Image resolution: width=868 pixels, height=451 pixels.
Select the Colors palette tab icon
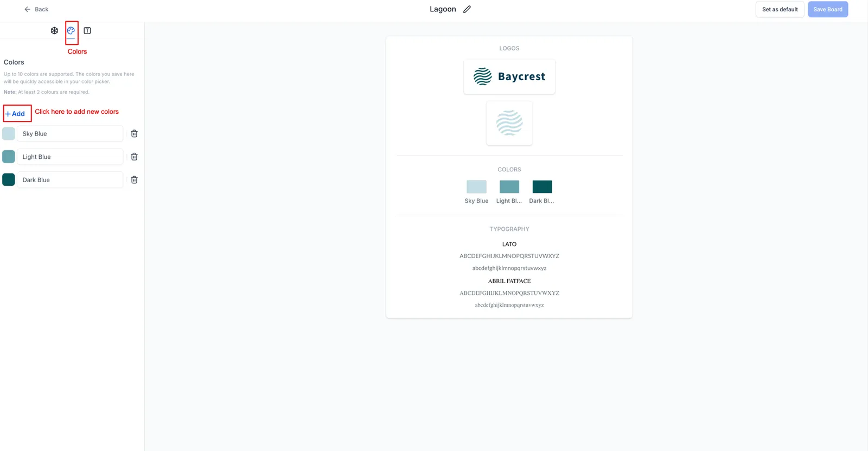click(x=71, y=31)
